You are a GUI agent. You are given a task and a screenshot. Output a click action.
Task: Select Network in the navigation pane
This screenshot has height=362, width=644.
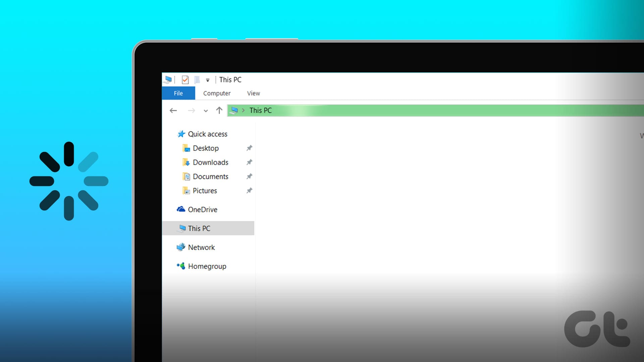(x=201, y=247)
